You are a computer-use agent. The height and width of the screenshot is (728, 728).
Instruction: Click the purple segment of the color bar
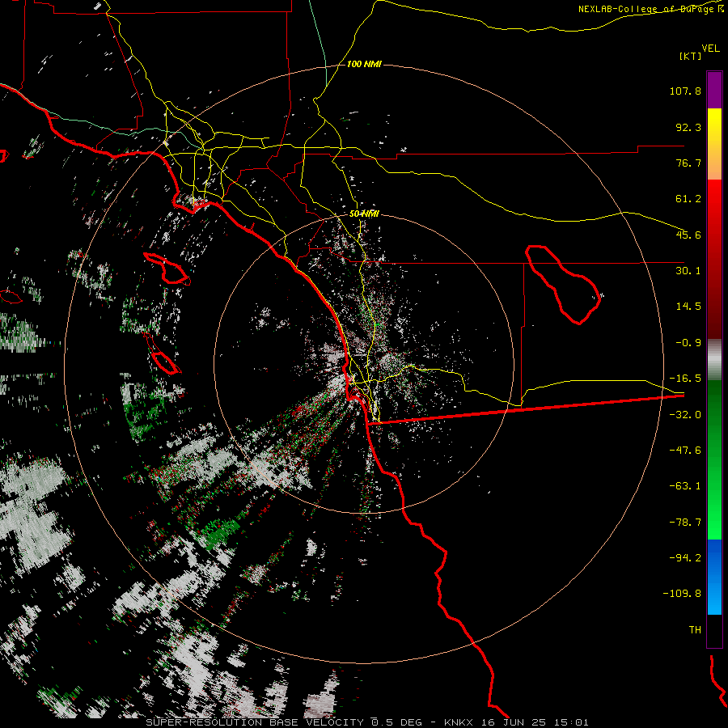click(714, 90)
